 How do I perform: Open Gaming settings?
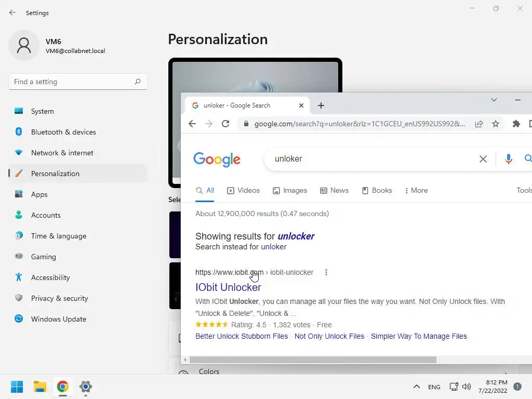(78, 257)
